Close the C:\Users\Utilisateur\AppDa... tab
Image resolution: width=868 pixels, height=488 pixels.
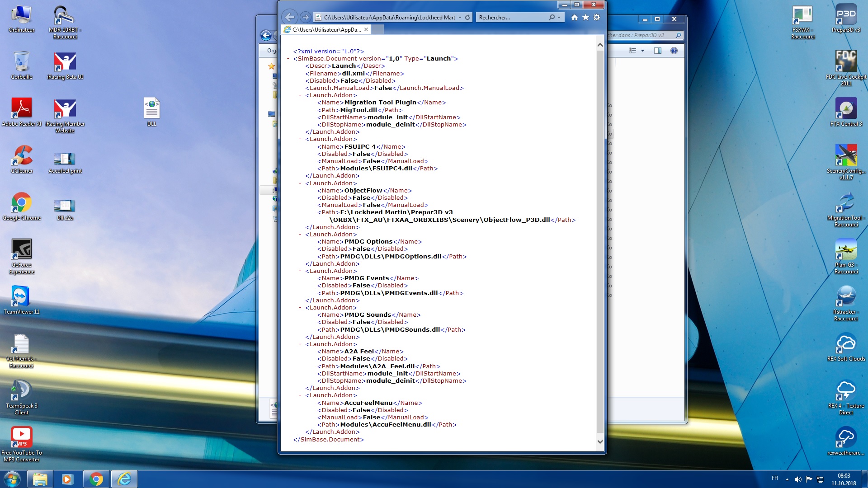(x=366, y=29)
